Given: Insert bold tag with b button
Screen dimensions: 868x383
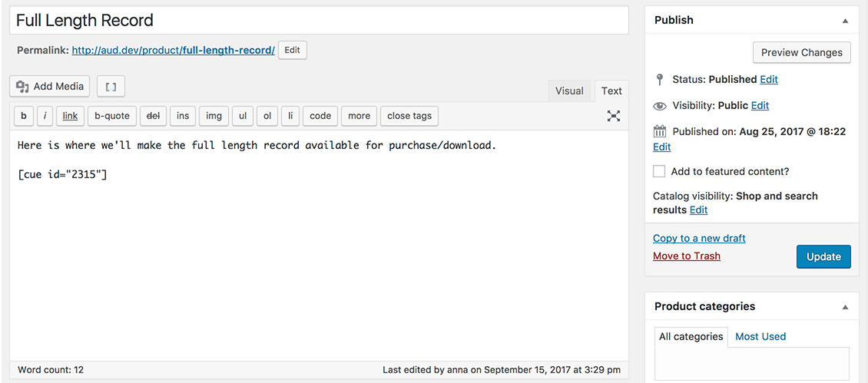Looking at the screenshot, I should click(23, 116).
